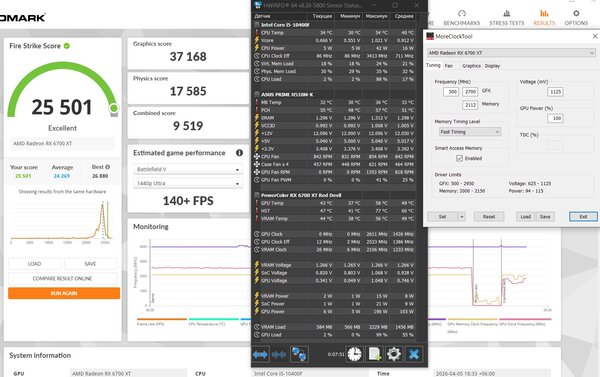Click the RUN AGAIN button
This screenshot has width=600, height=377.
tap(64, 293)
